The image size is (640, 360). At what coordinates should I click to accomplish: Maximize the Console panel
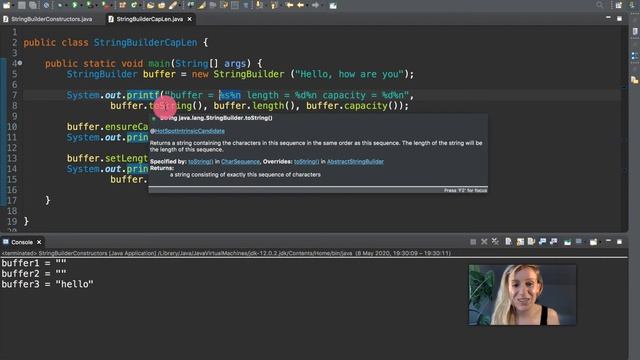pos(619,242)
